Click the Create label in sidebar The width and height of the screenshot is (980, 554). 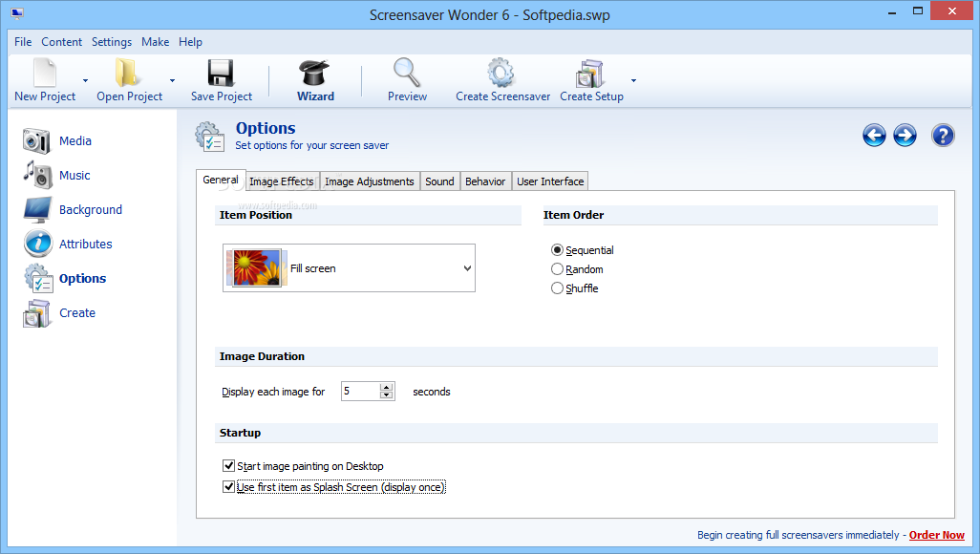click(x=77, y=312)
